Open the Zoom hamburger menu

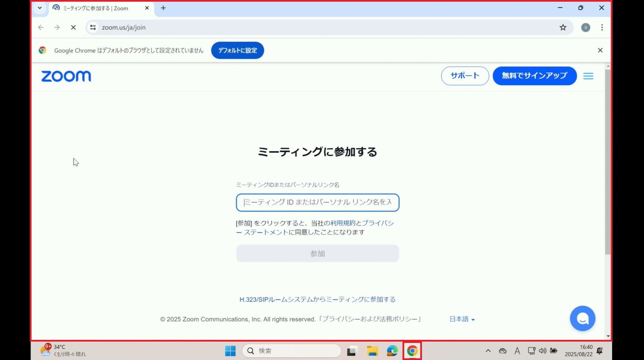588,76
